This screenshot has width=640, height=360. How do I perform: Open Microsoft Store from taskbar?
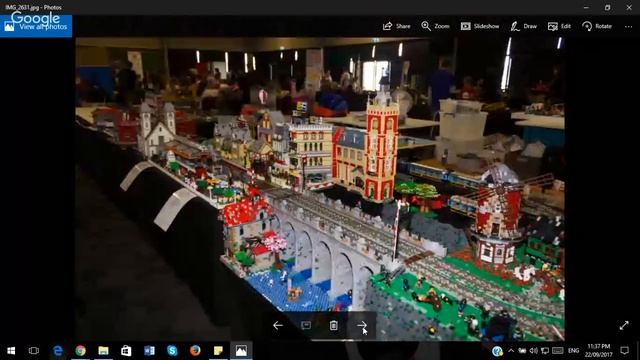(126, 350)
